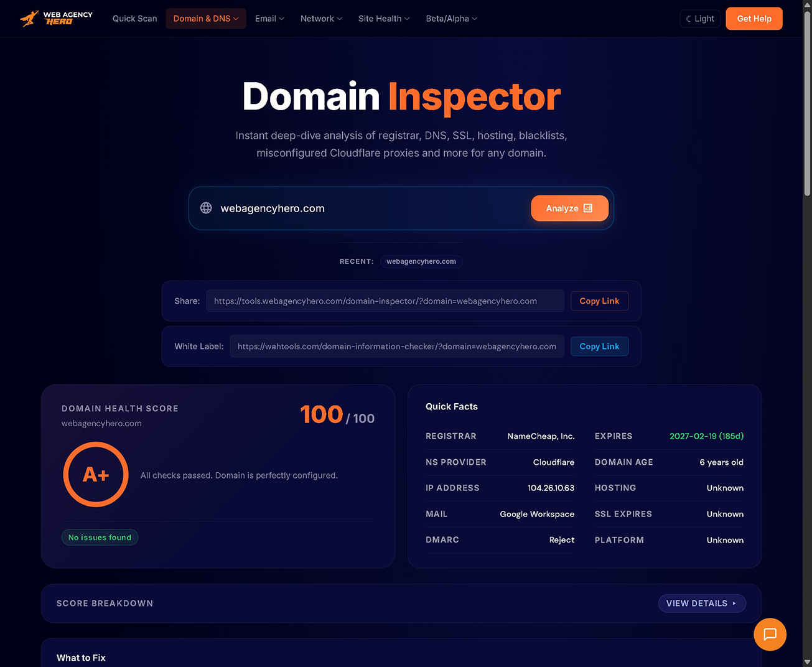Copy the White Label link
Screen dimensions: 812x667
tap(599, 347)
